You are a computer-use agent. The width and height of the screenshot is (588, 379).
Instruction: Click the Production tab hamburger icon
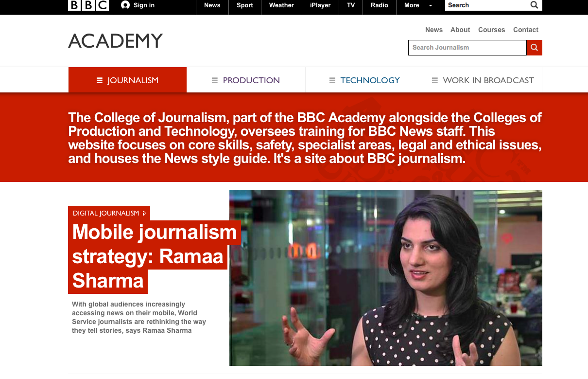click(x=215, y=80)
